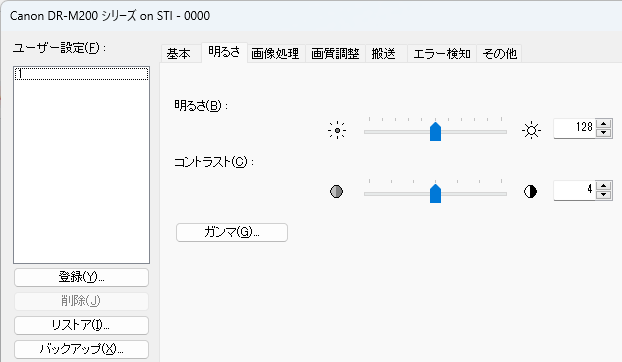The image size is (622, 362).
Task: Click the bright sun brightness icon
Action: 531,130
